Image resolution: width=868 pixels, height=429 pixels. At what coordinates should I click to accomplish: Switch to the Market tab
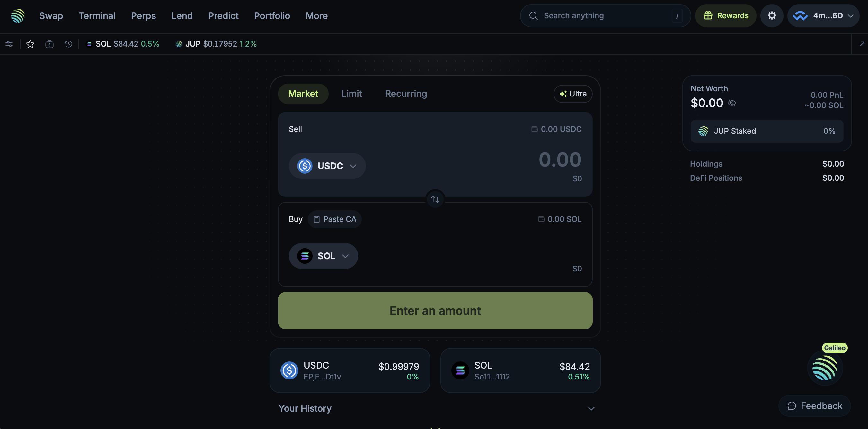(303, 94)
